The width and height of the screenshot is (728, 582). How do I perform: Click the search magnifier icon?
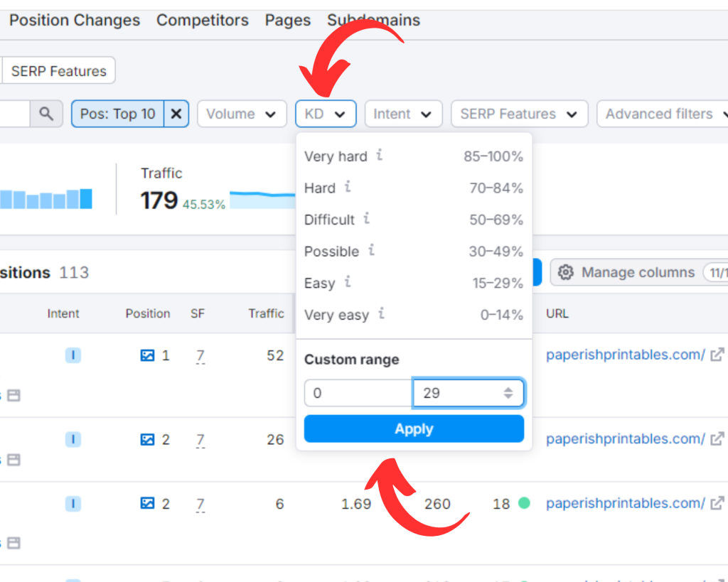(46, 114)
